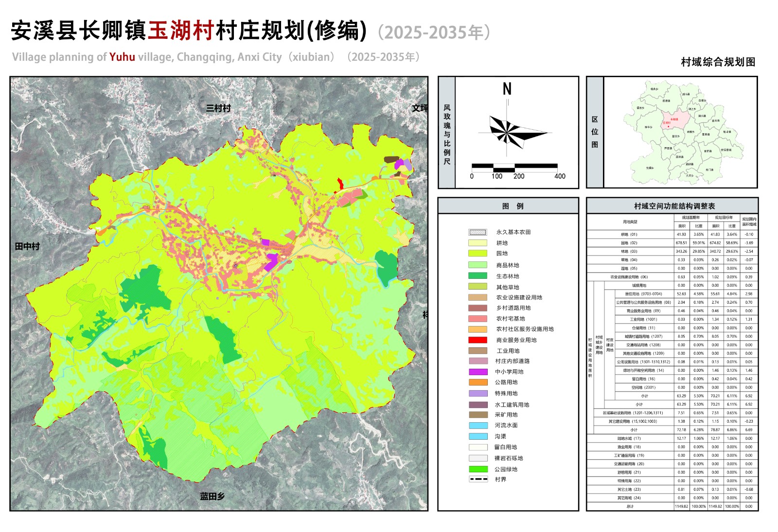778x532 pixels.
Task: Click the 三村村 label on the map
Action: 218,108
